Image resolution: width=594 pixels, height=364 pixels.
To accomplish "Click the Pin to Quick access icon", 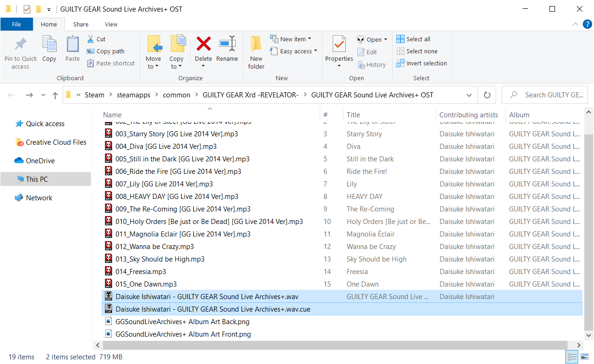I will [20, 45].
